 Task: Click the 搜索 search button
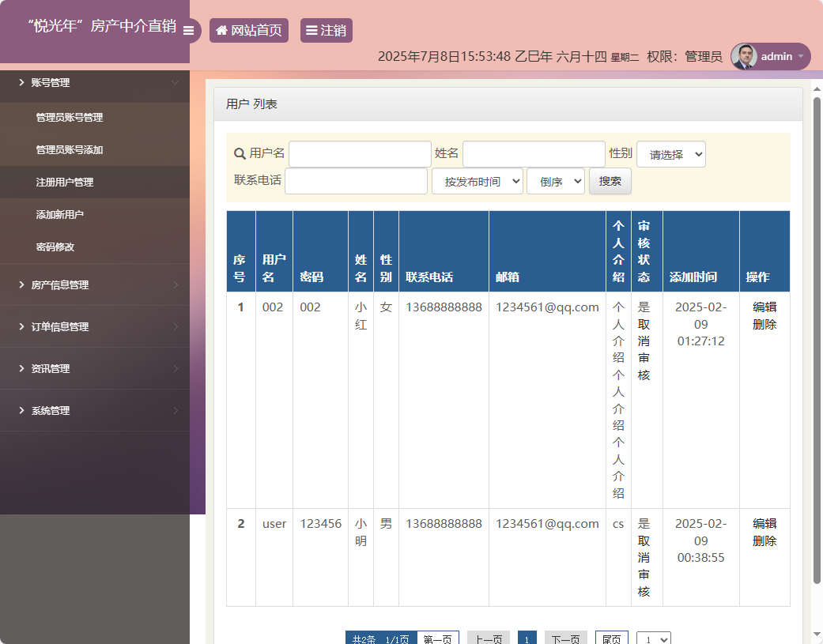click(x=608, y=180)
